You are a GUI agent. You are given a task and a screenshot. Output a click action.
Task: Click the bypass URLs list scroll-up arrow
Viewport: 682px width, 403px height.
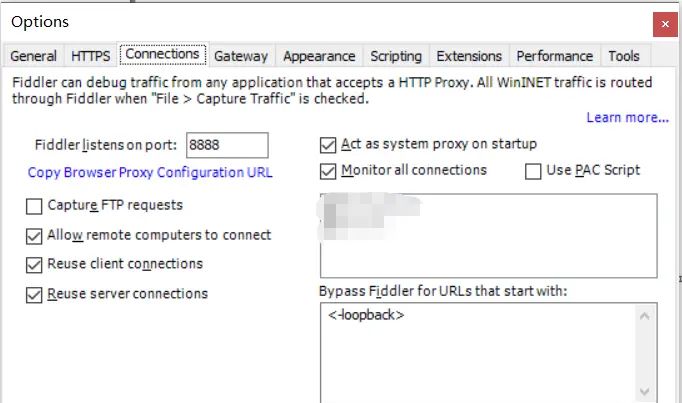(x=646, y=317)
